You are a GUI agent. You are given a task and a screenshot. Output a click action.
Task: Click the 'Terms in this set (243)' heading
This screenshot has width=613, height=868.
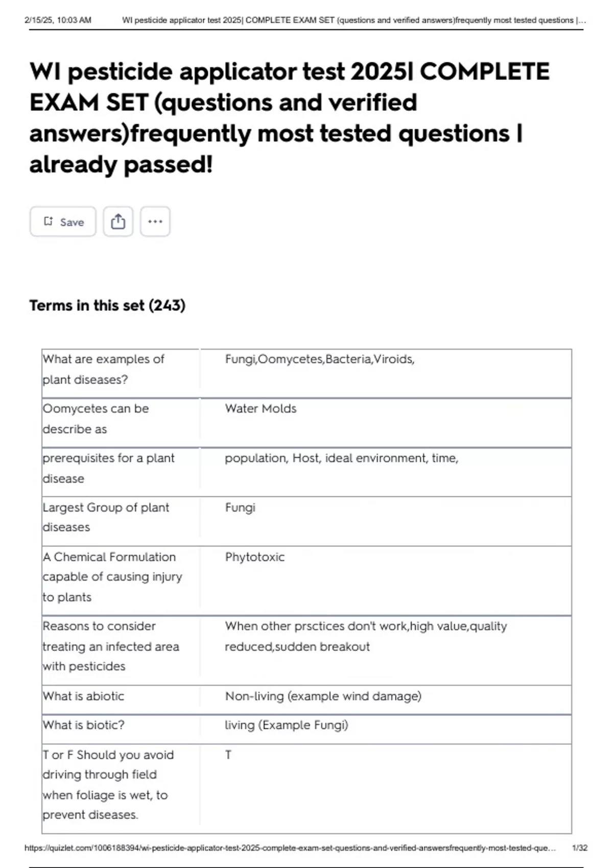coord(107,305)
